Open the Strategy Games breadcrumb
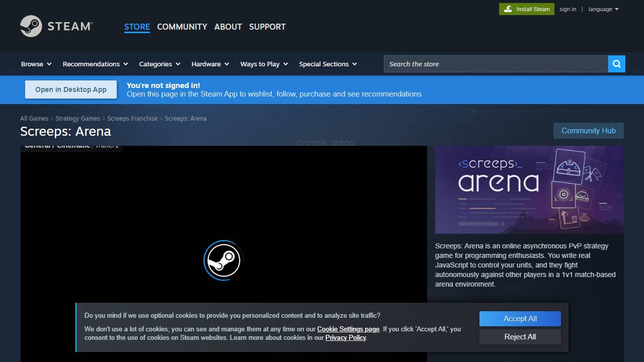Screen dimensions: 644x362 pos(77,118)
